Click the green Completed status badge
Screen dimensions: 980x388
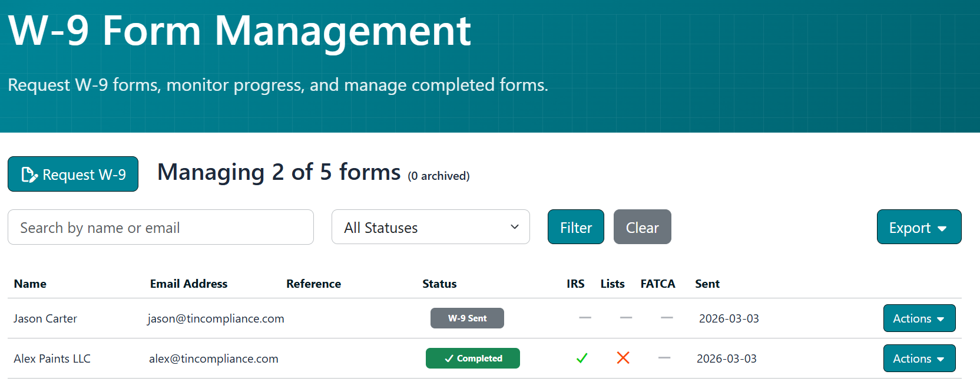[472, 359]
